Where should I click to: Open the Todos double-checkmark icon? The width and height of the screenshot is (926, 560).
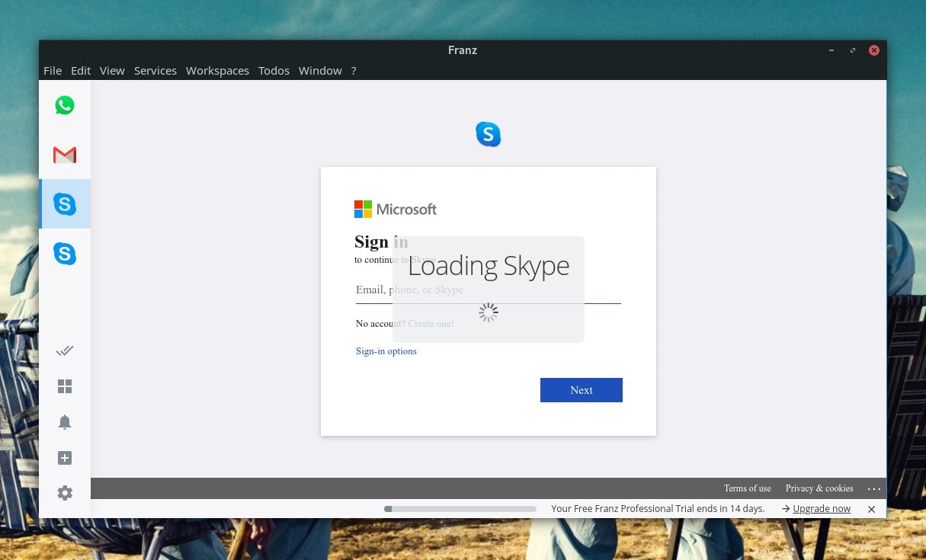pos(65,350)
